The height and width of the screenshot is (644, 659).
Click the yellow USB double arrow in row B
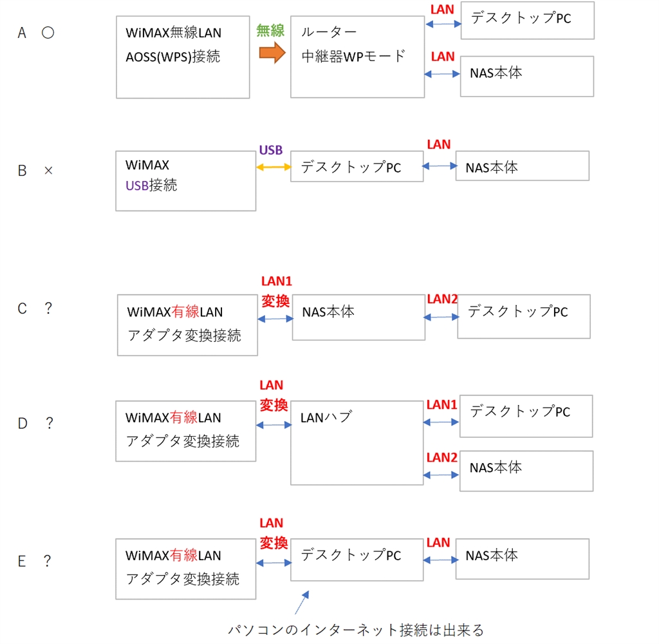point(273,166)
